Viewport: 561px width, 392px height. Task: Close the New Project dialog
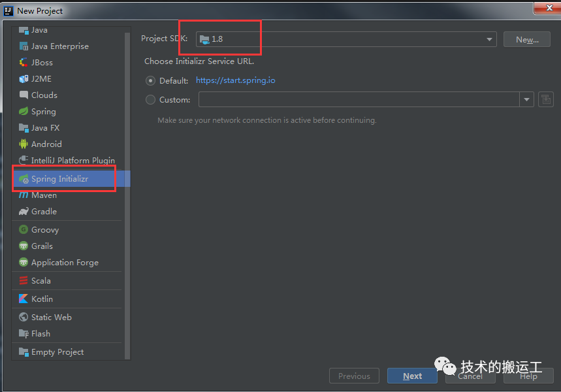click(549, 8)
